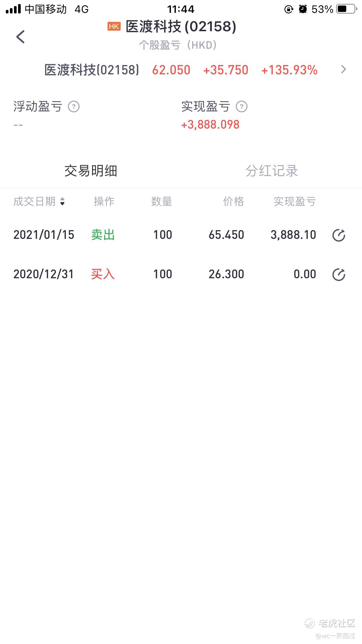Select the 交易明细 tab
Screen dimensions: 362x644
coord(91,171)
